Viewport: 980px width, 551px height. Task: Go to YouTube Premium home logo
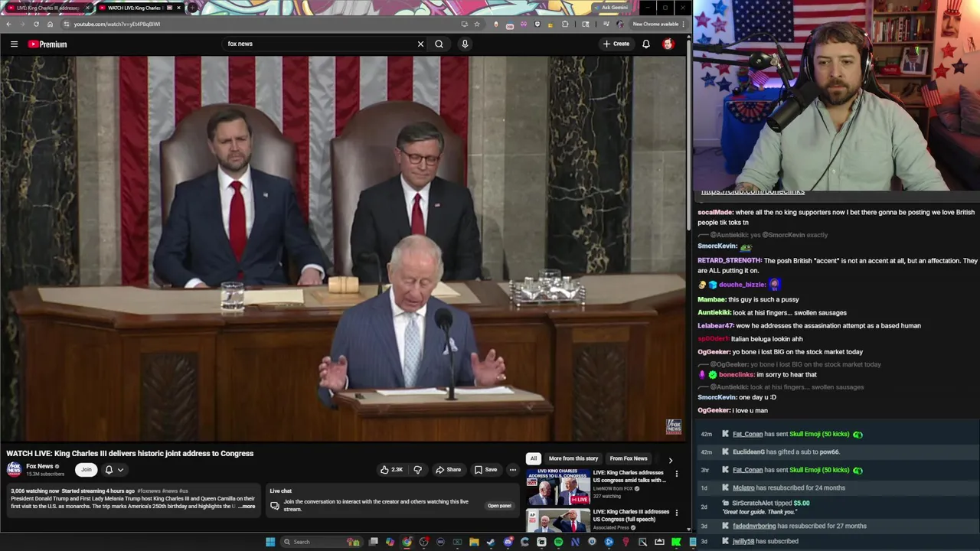tap(47, 44)
